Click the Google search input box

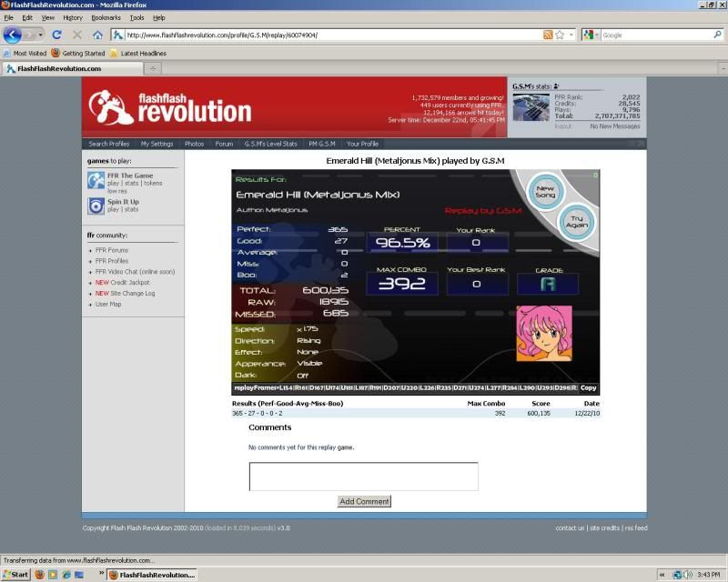click(x=656, y=35)
